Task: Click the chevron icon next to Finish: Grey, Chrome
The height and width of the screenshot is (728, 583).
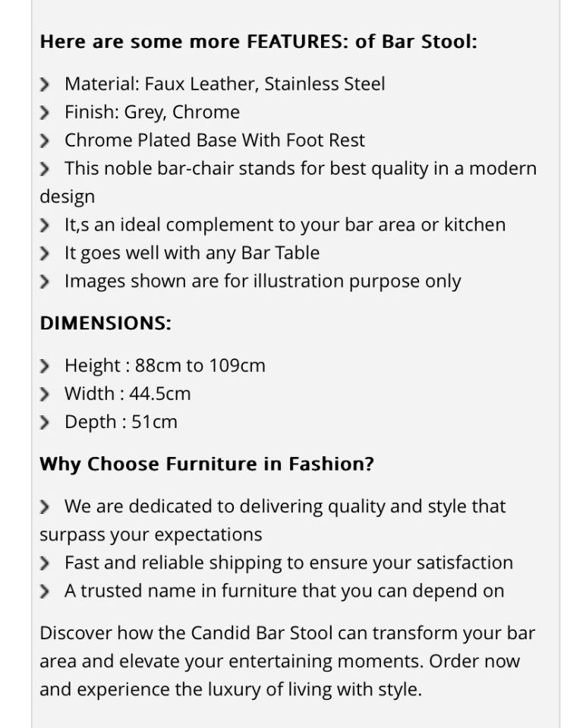Action: click(44, 113)
